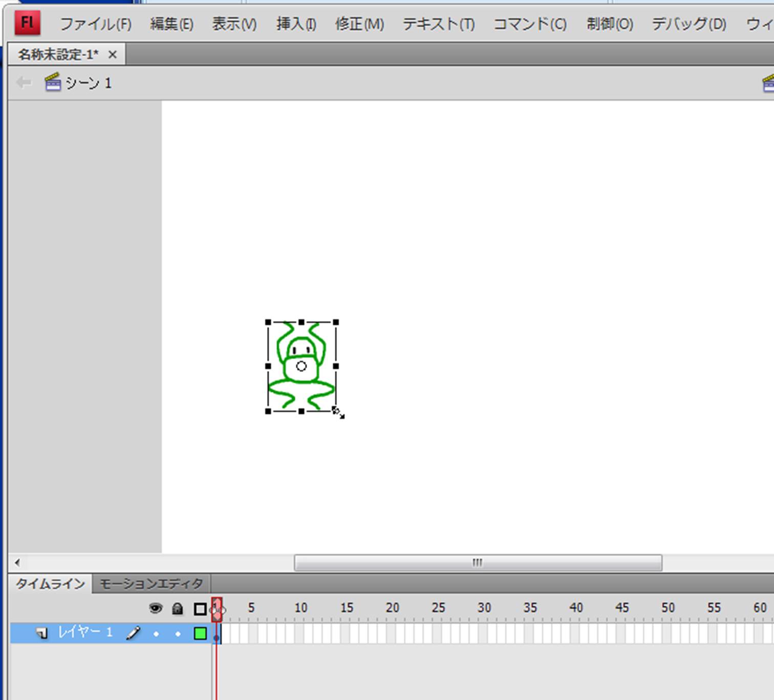Open the 修正(M) menu
The height and width of the screenshot is (700, 774).
click(359, 24)
